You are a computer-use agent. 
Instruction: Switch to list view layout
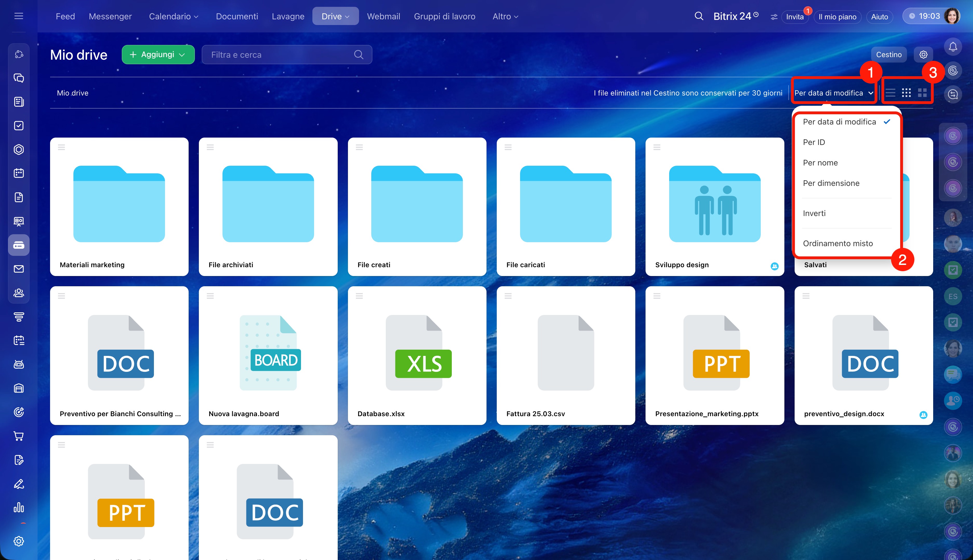pyautogui.click(x=890, y=93)
